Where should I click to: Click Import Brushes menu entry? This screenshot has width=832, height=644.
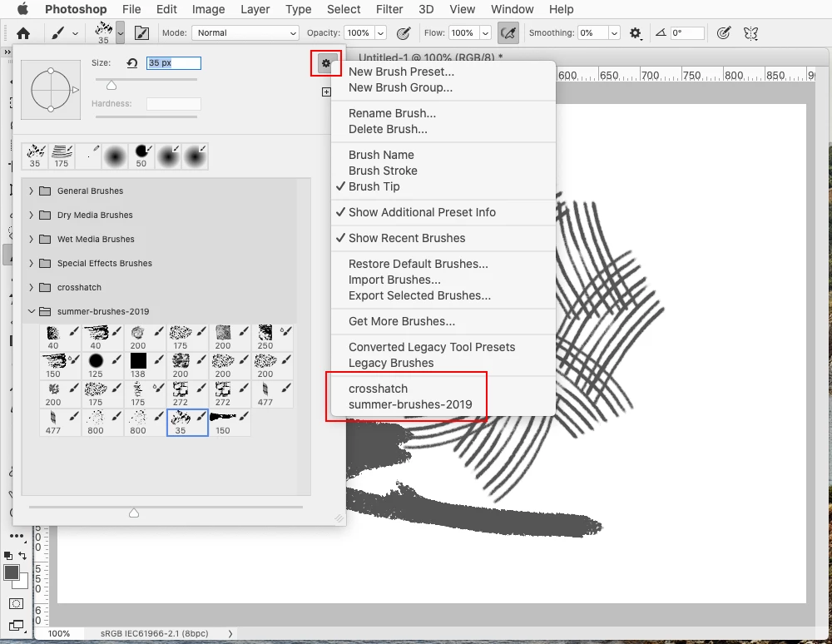[x=394, y=280]
